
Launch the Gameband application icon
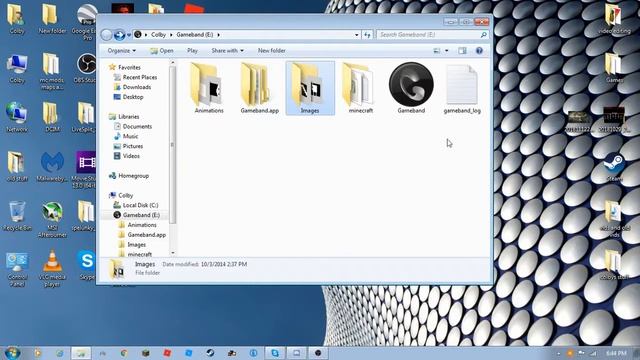411,84
